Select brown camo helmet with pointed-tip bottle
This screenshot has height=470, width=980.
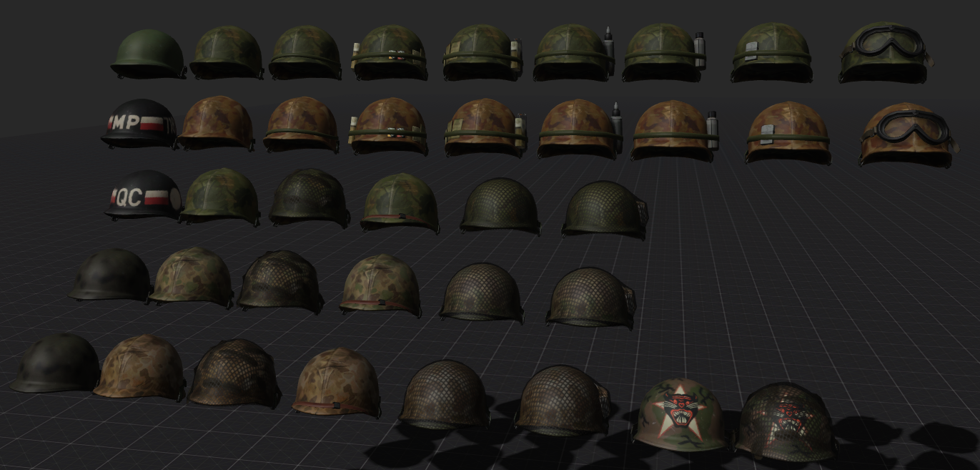[580, 129]
